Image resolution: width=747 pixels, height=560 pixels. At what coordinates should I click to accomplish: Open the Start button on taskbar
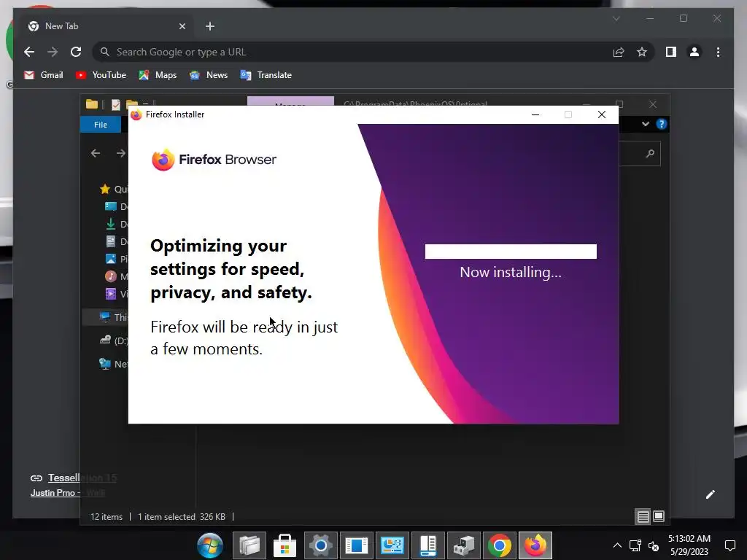[x=210, y=545]
